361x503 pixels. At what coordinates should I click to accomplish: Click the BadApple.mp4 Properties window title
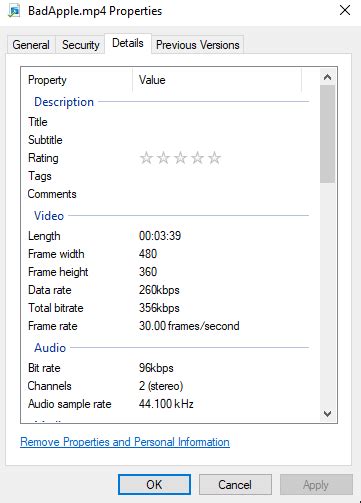95,11
